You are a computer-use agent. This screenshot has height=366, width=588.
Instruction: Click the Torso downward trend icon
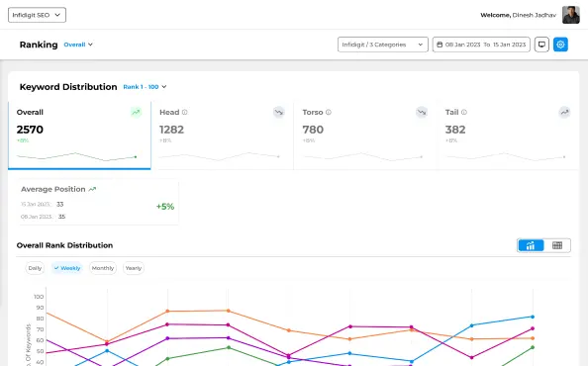point(422,112)
